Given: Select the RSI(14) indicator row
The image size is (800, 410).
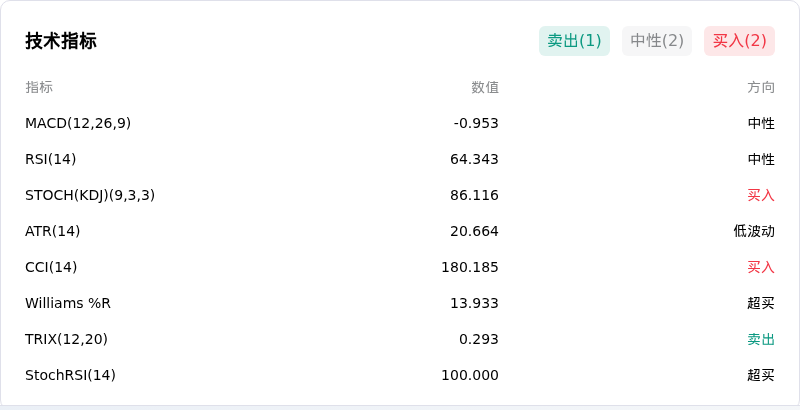Looking at the screenshot, I should pos(400,159).
